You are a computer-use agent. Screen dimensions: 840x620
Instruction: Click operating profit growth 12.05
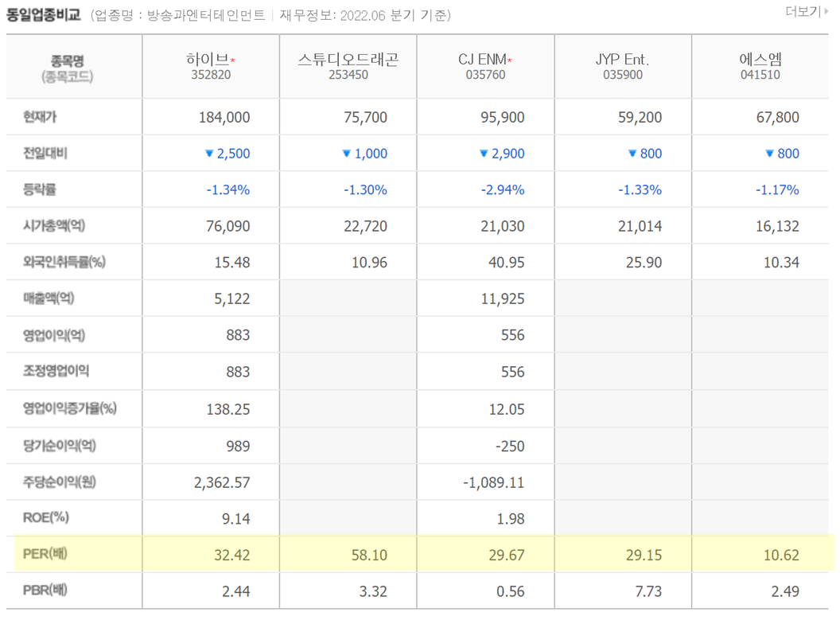507,409
